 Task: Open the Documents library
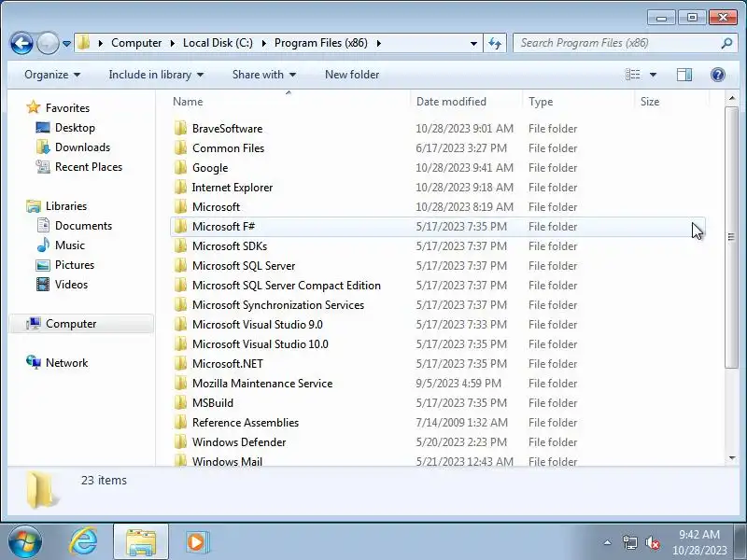[x=75, y=226]
